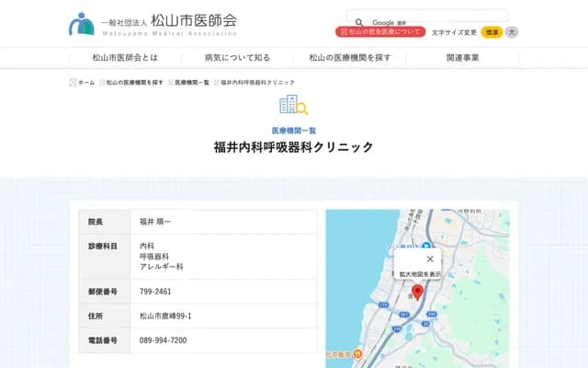Click the 電話番号 row label
588x368 pixels.
click(103, 340)
